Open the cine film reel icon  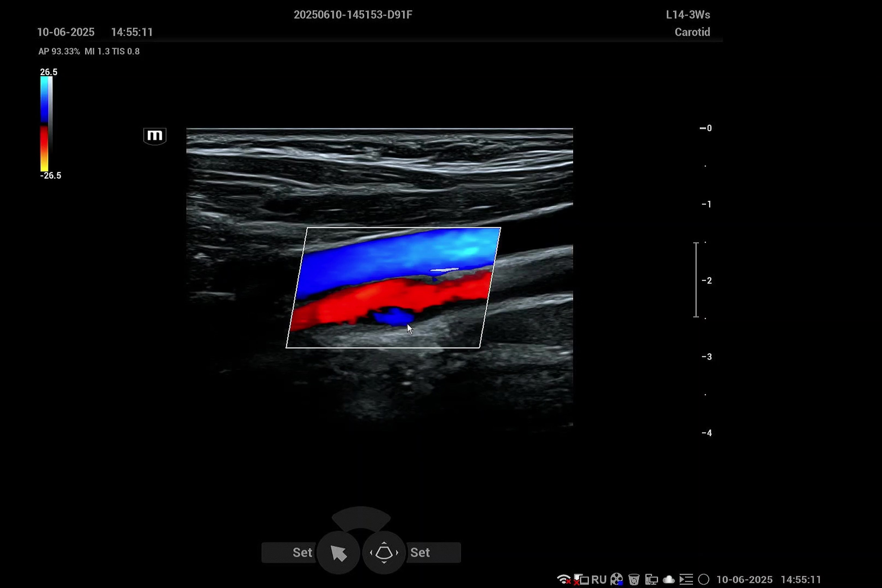coord(617,580)
